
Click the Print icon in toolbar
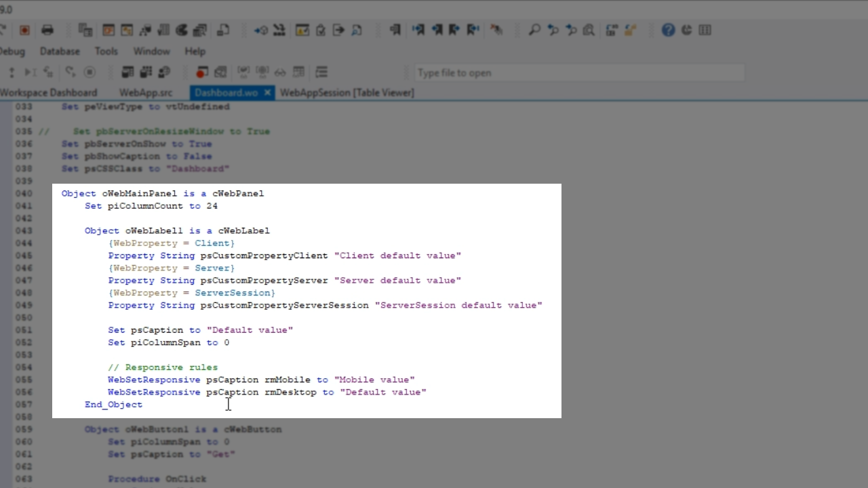(47, 30)
